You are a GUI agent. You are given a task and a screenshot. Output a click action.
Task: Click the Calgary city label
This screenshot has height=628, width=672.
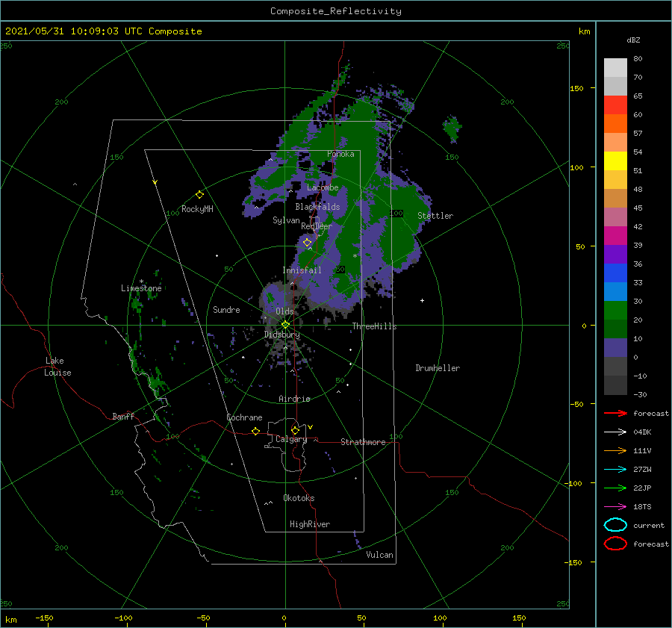click(291, 439)
